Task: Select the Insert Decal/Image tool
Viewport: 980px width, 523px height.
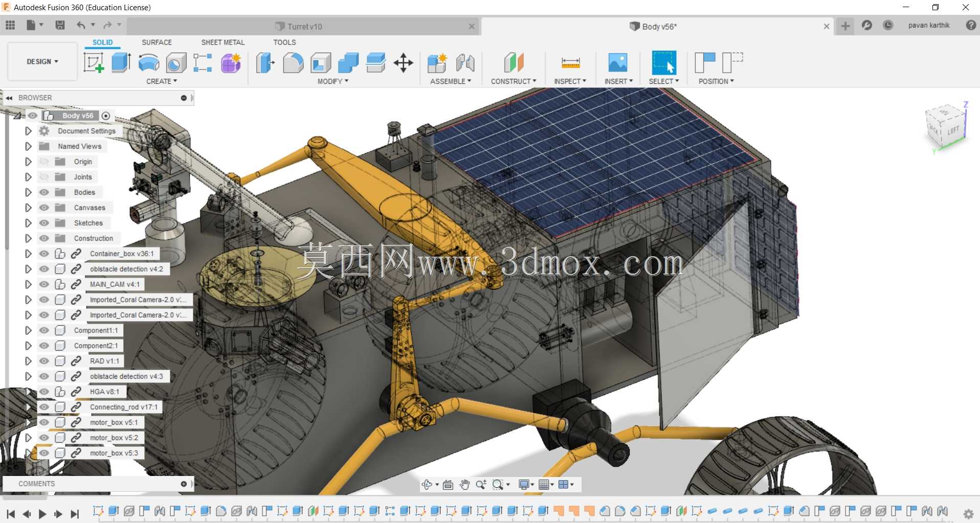Action: pos(618,63)
